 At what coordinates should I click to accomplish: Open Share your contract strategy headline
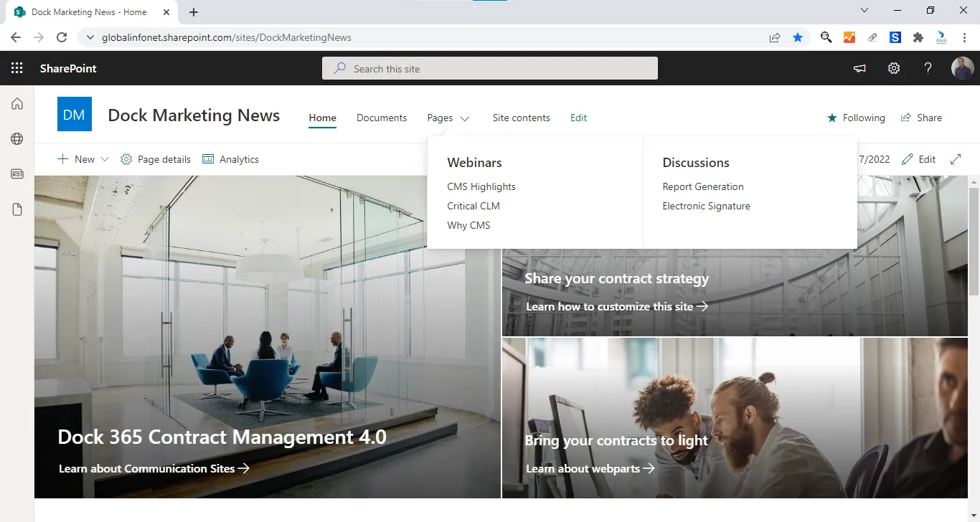pyautogui.click(x=617, y=279)
